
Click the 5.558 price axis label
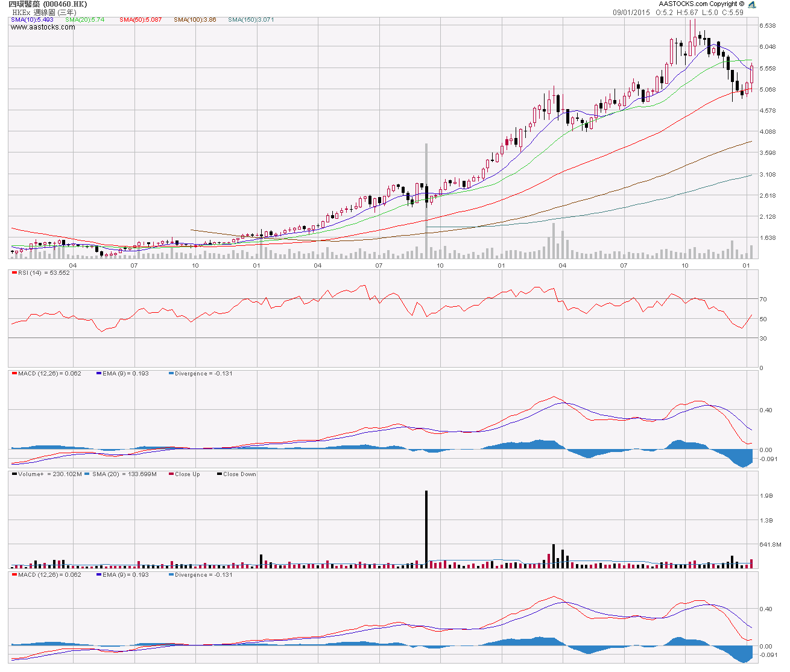coord(768,69)
